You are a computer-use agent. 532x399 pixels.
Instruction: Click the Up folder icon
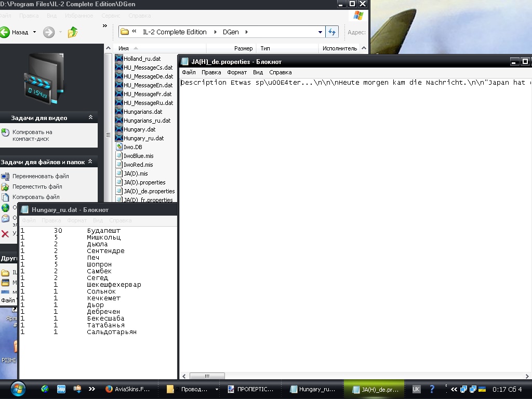[x=73, y=32]
